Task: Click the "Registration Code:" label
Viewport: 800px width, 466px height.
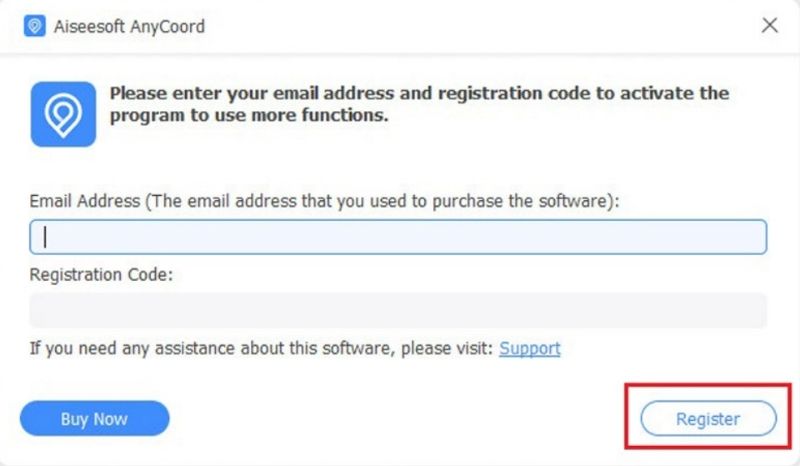Action: click(102, 274)
